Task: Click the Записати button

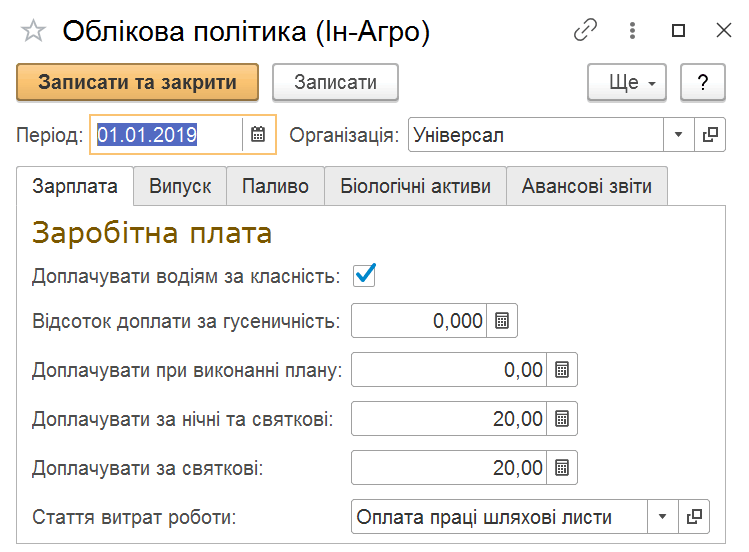Action: click(335, 82)
